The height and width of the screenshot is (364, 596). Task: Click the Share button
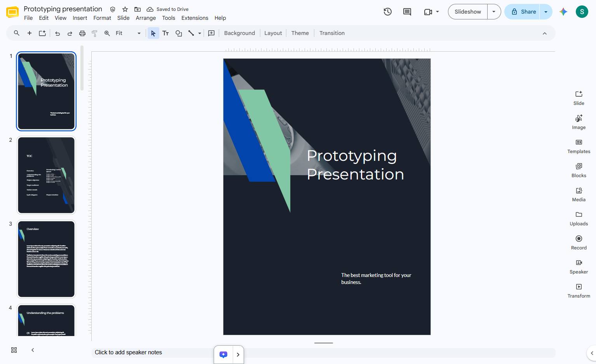pyautogui.click(x=523, y=12)
